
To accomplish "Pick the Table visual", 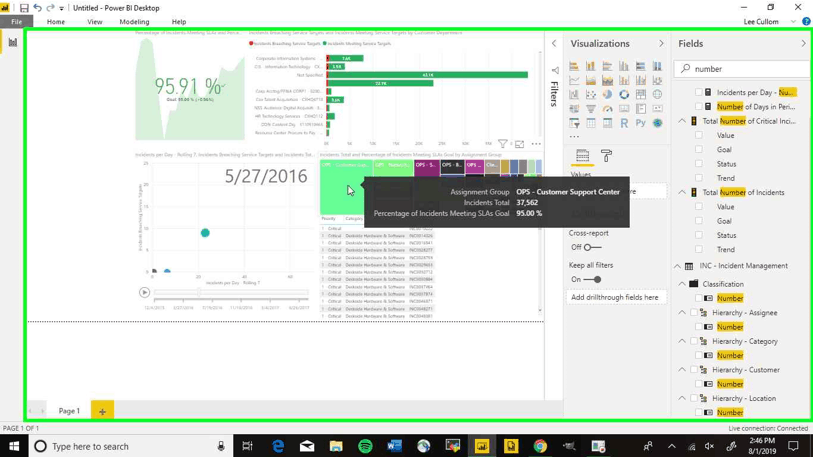I will point(590,123).
